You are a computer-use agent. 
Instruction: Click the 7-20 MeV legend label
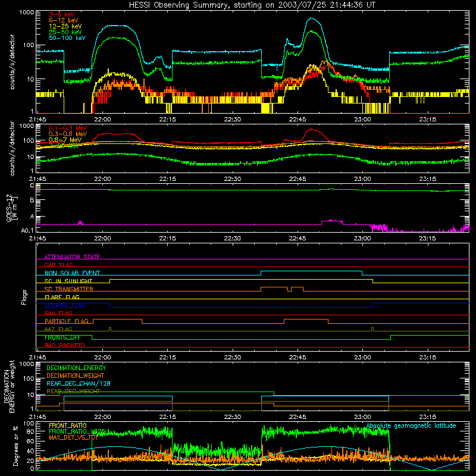[x=64, y=146]
